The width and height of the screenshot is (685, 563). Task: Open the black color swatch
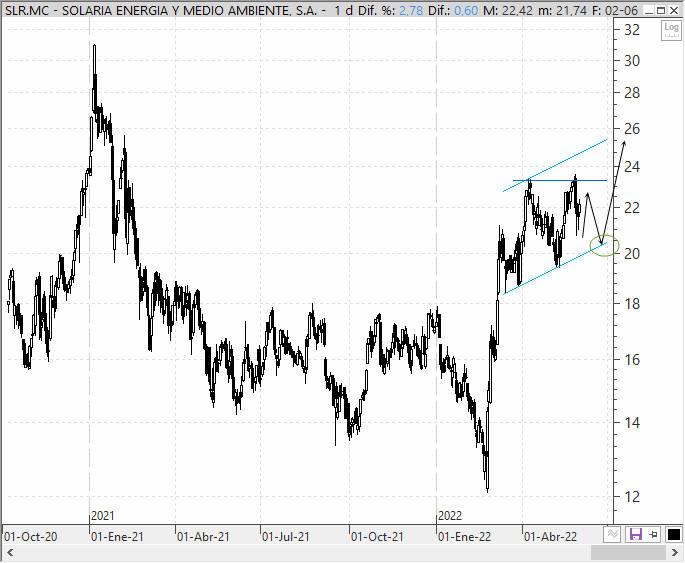pos(673,534)
